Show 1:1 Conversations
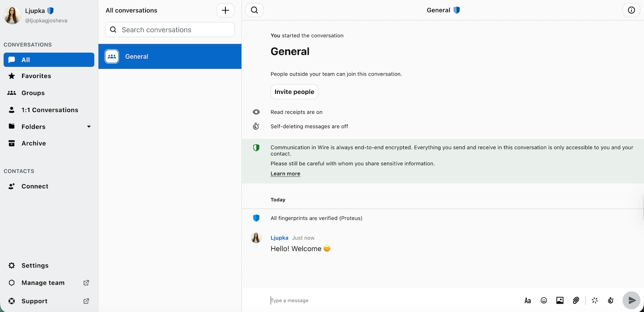 [x=49, y=110]
